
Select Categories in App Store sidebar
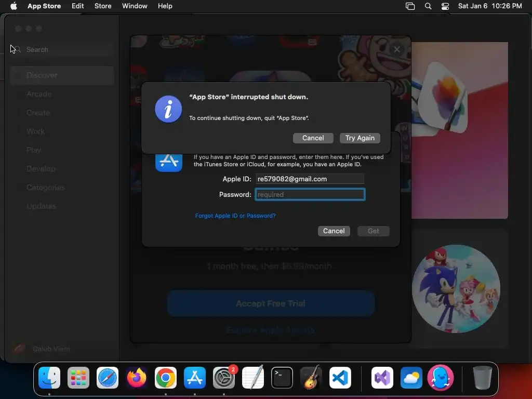tap(62, 187)
